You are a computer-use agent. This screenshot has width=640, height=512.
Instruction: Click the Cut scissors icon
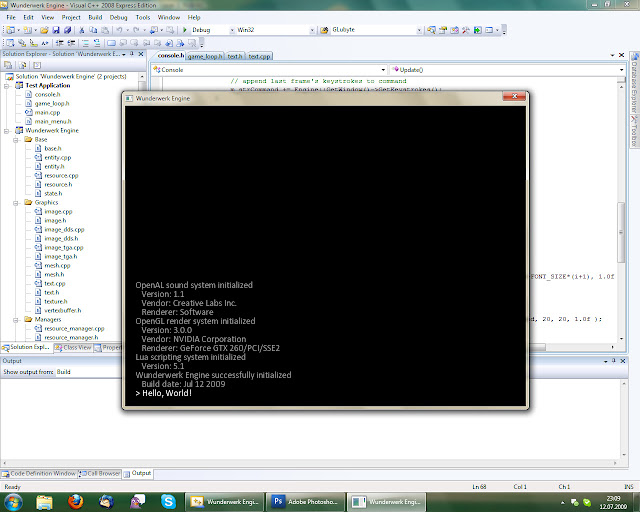point(82,30)
